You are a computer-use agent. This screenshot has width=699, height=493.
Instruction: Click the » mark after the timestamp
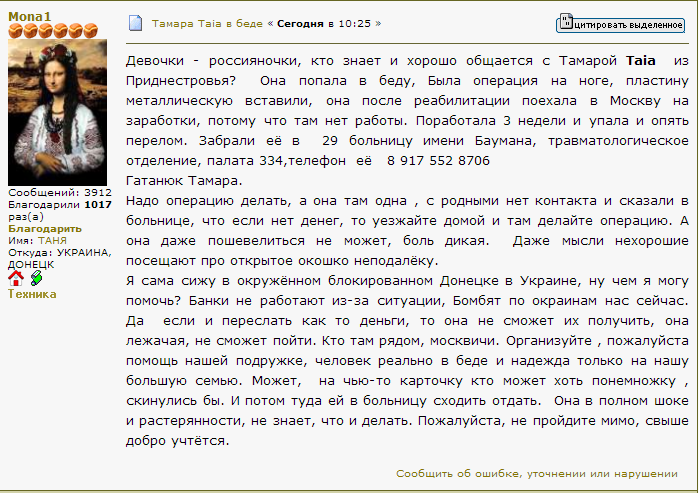point(377,22)
